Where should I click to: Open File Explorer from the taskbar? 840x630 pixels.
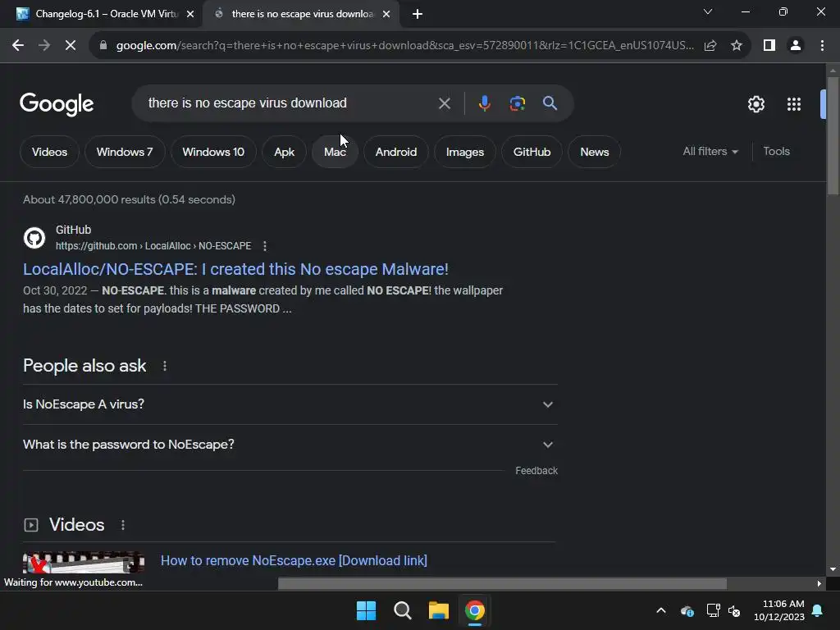[x=438, y=610]
